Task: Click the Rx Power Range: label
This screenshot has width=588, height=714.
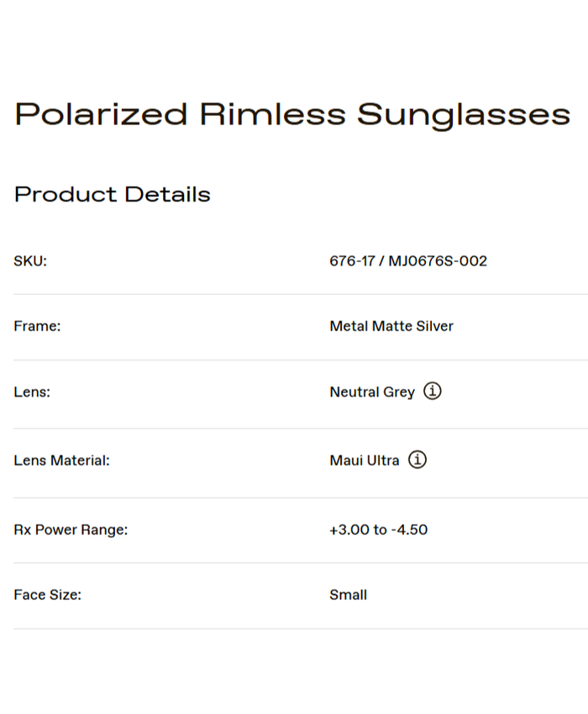Action: (71, 530)
